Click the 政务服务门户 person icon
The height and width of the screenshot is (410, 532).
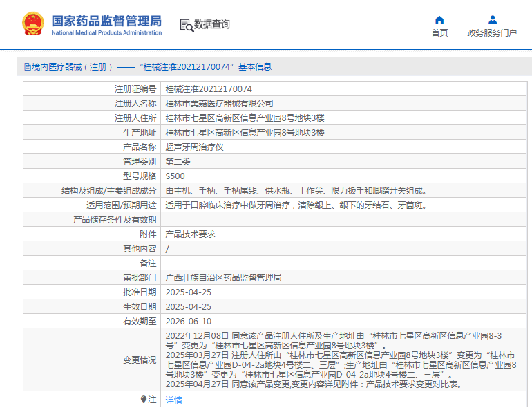click(x=492, y=19)
